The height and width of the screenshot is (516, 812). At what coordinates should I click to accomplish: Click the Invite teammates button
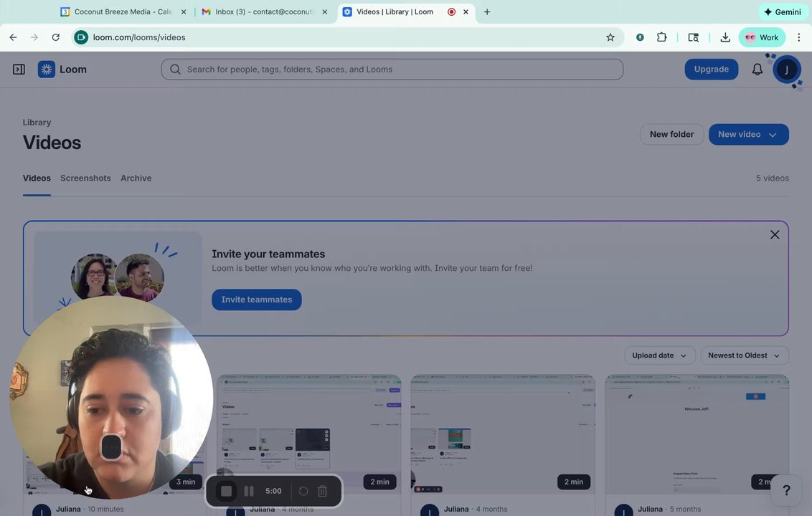(256, 300)
